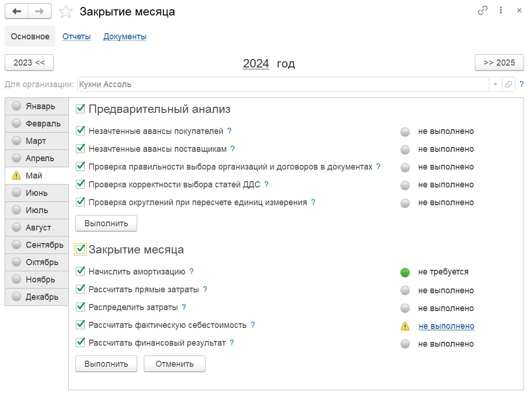
Task: Toggle the Рассчитать финансовый результат checkbox
Action: pyautogui.click(x=81, y=342)
